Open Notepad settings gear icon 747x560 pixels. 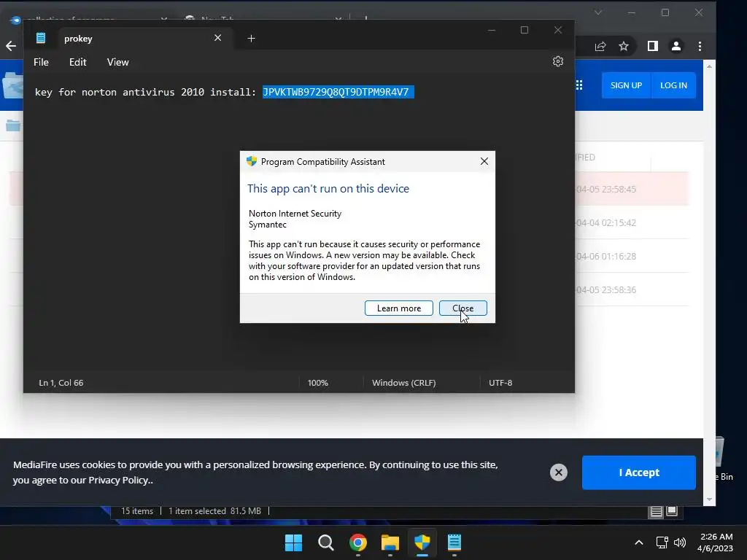coord(558,61)
